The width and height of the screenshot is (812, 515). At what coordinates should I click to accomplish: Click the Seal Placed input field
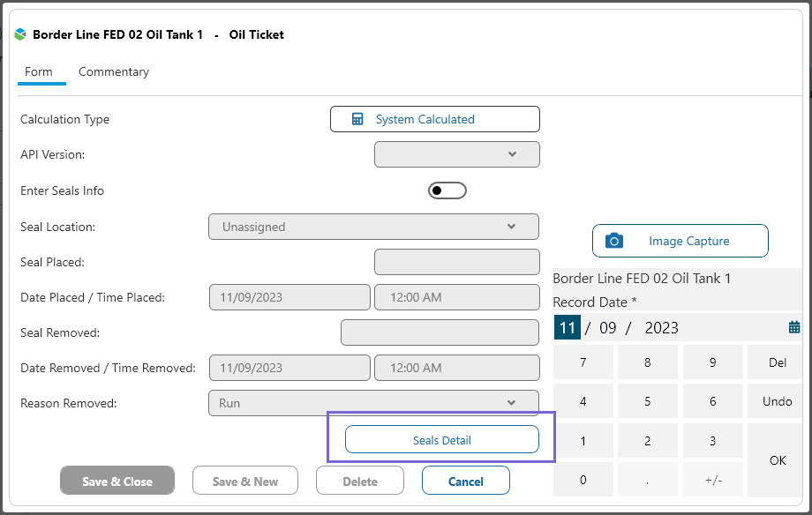456,262
